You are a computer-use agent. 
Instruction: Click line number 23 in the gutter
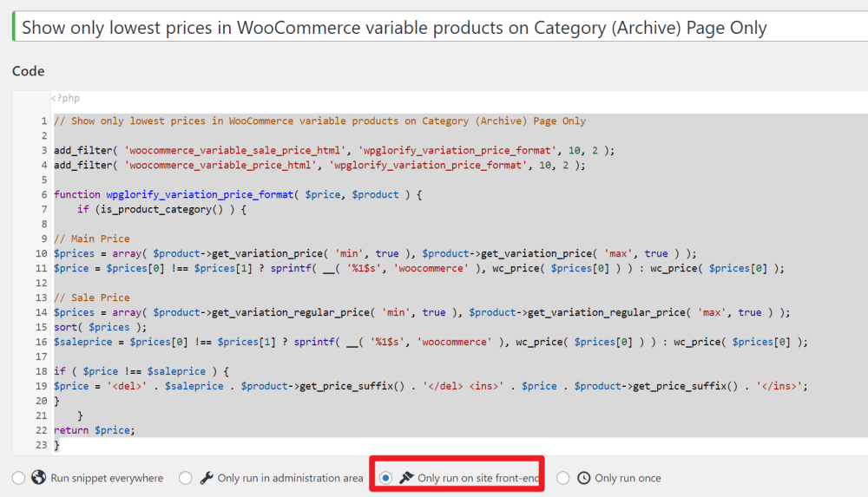pyautogui.click(x=42, y=444)
